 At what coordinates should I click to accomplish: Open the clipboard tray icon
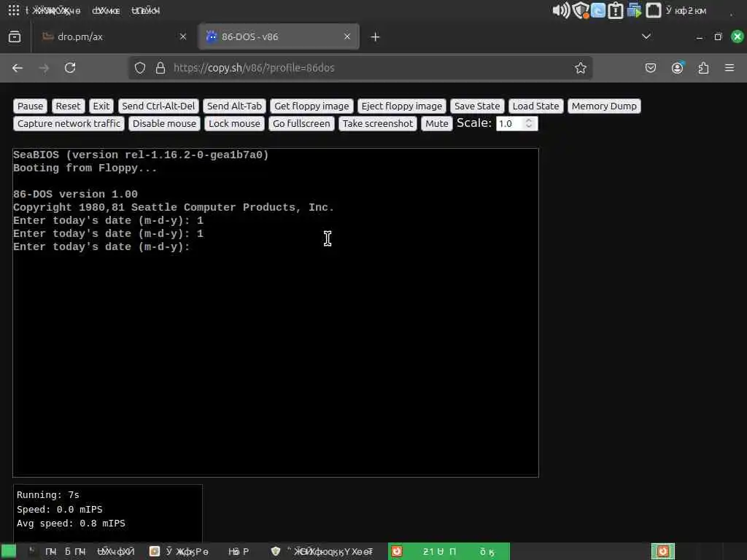[616, 10]
